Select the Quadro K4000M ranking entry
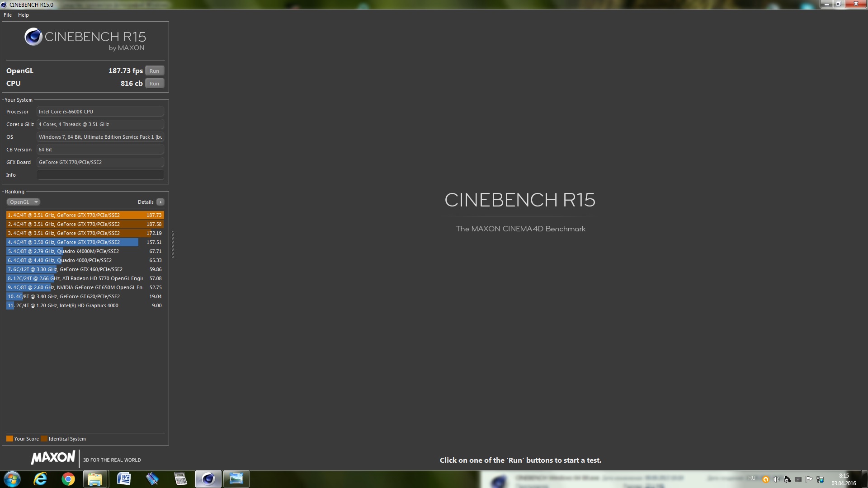868x488 pixels. point(85,251)
